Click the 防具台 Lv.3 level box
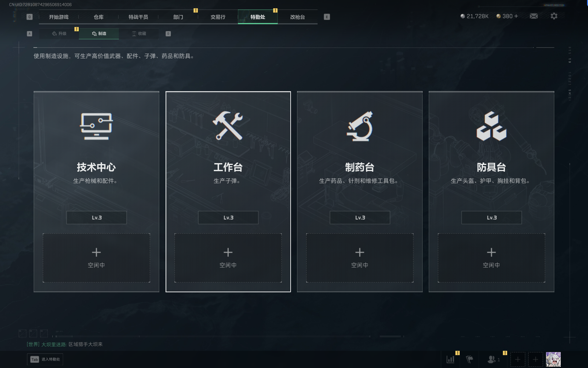Image resolution: width=588 pixels, height=368 pixels. click(492, 217)
